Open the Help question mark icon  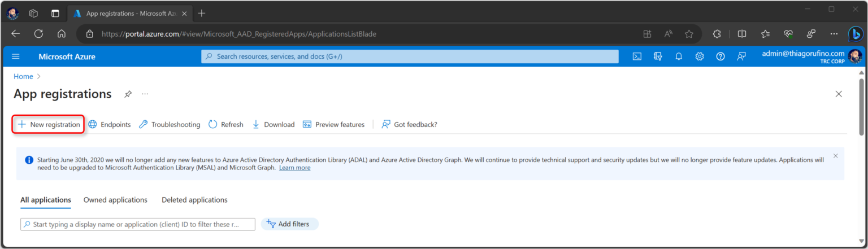(721, 56)
